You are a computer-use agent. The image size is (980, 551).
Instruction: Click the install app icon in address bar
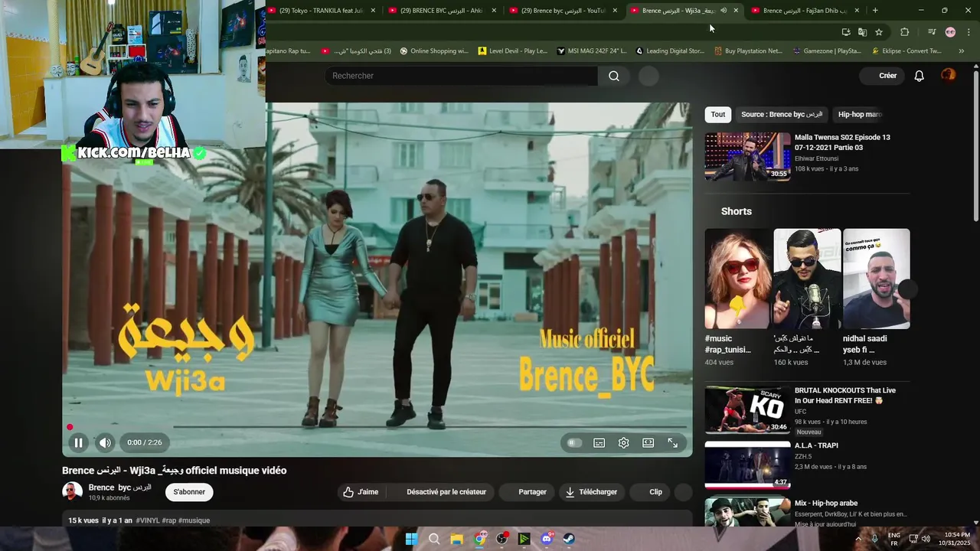coord(846,32)
